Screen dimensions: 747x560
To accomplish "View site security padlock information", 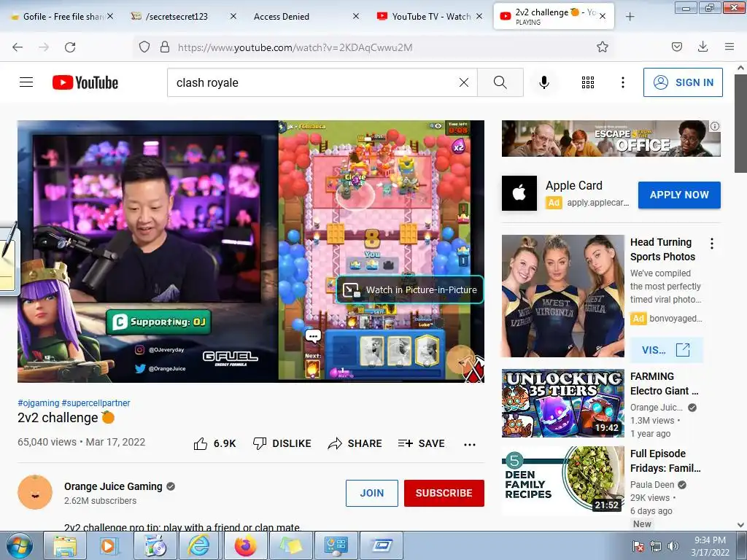I will pyautogui.click(x=165, y=47).
